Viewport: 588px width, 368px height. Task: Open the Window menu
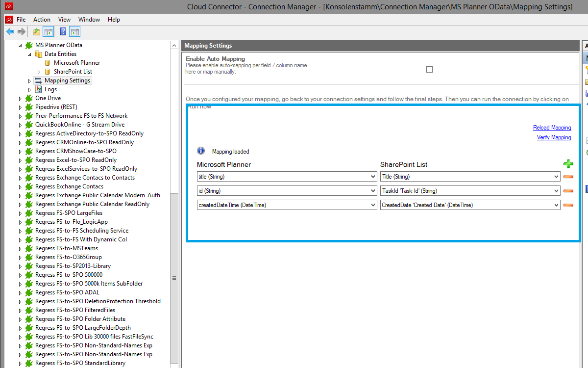point(89,20)
